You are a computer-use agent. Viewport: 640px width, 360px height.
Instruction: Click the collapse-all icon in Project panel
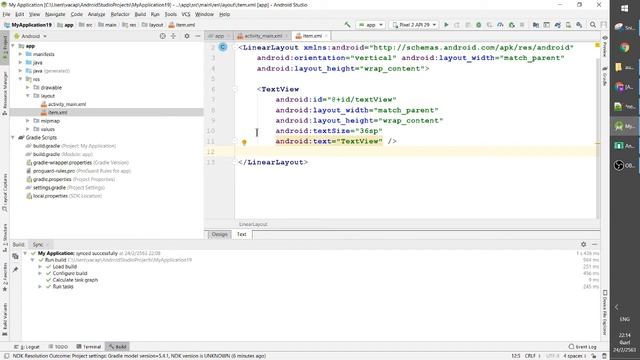(x=173, y=36)
